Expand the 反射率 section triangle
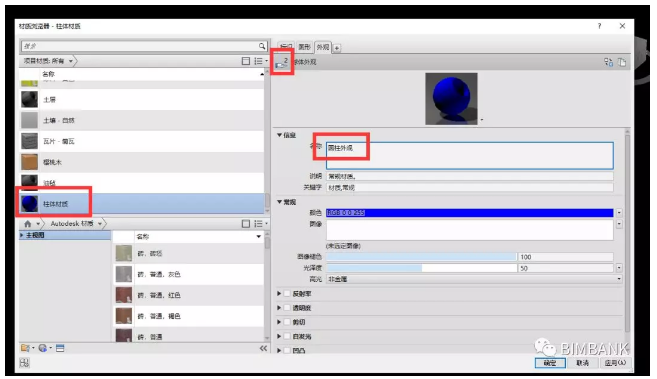The width and height of the screenshot is (657, 379). coord(279,294)
